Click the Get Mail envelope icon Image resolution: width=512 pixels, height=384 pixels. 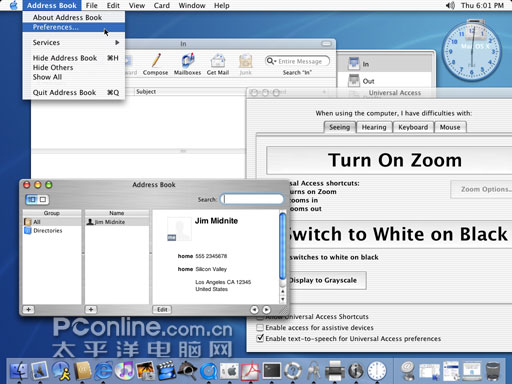pyautogui.click(x=218, y=61)
